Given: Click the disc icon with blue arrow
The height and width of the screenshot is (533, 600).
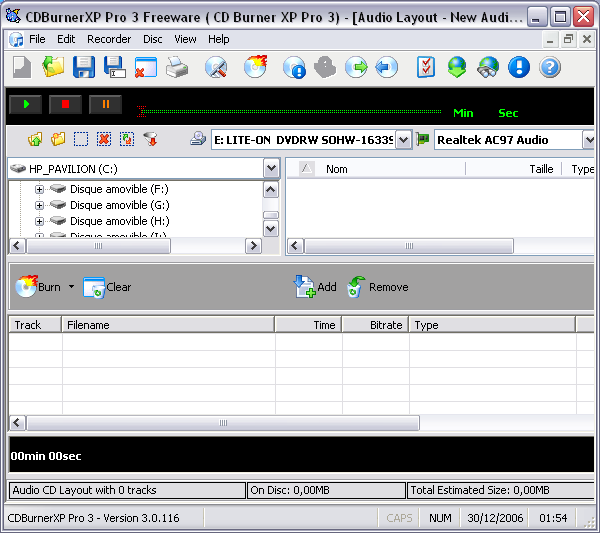Looking at the screenshot, I should tap(386, 67).
